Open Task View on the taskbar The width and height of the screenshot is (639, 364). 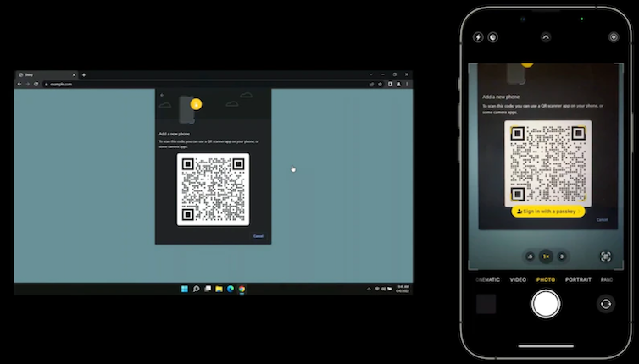[x=208, y=289]
